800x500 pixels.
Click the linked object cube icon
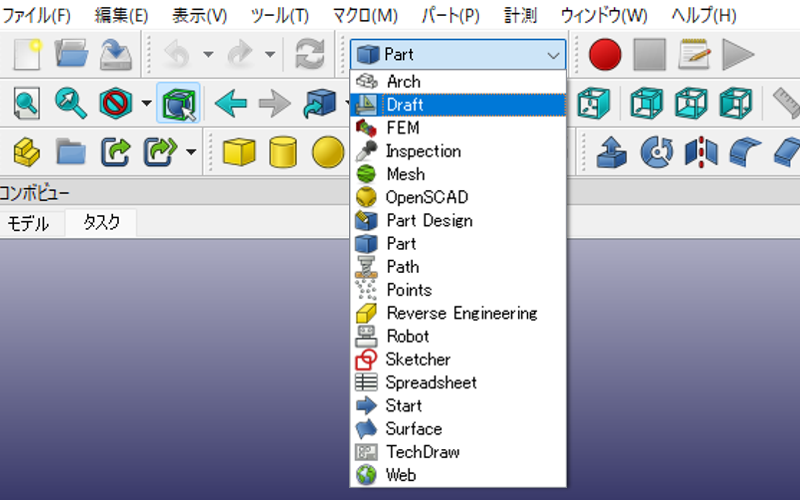coord(320,103)
